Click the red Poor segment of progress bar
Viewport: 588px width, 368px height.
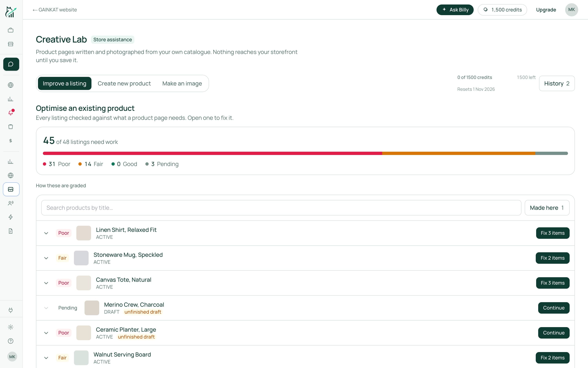point(212,153)
